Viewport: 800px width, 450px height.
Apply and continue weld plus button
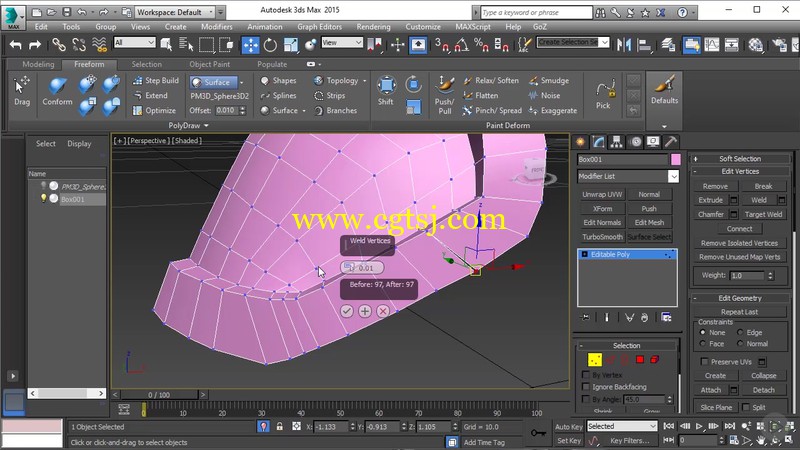click(x=365, y=311)
